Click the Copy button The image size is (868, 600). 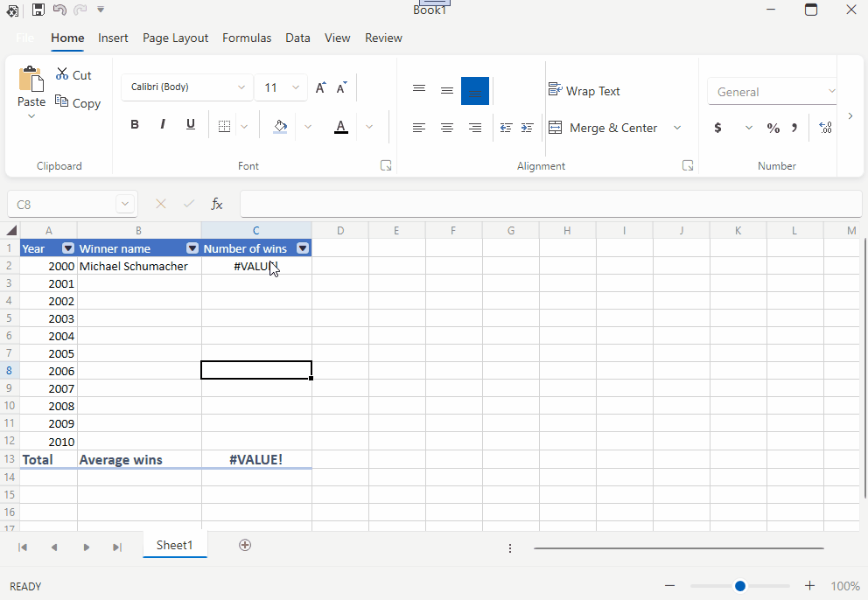(x=78, y=102)
